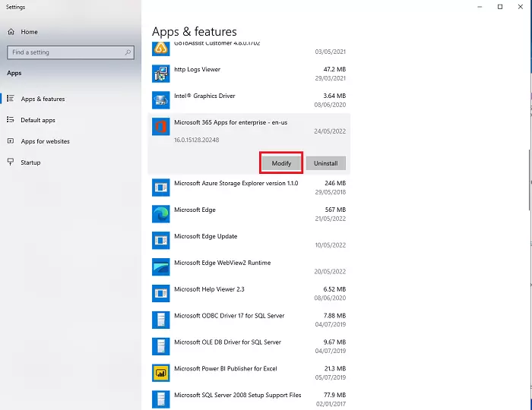Click the Intel Graphics Driver icon

tap(161, 100)
